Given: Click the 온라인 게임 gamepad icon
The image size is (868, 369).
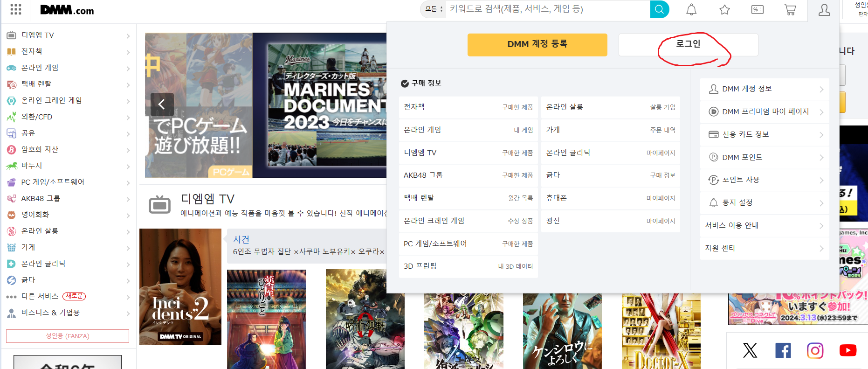Looking at the screenshot, I should [11, 68].
